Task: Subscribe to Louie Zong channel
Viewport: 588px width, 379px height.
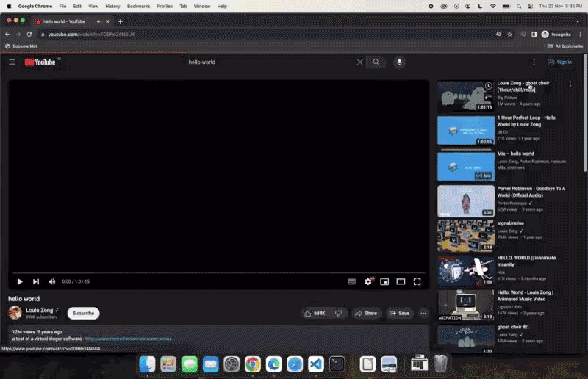Action: [x=83, y=313]
